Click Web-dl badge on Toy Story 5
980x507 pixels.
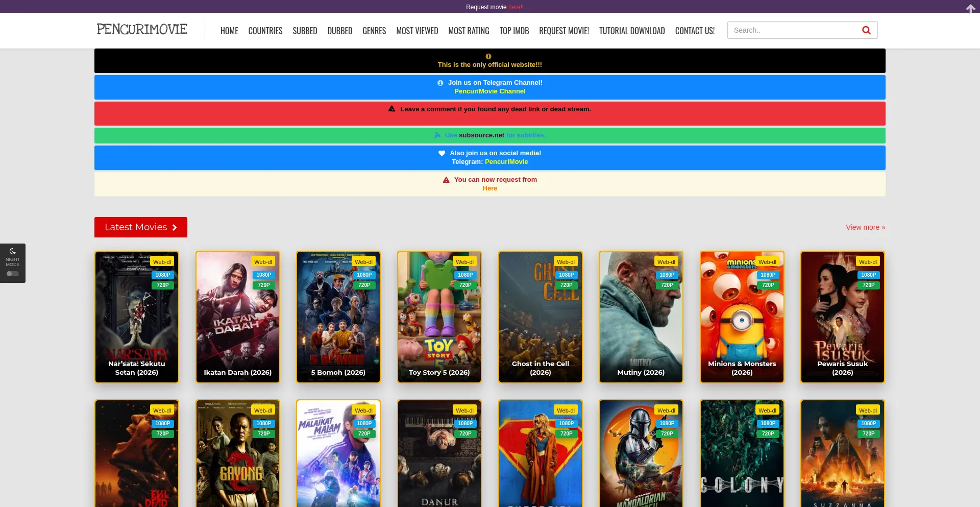coord(465,262)
